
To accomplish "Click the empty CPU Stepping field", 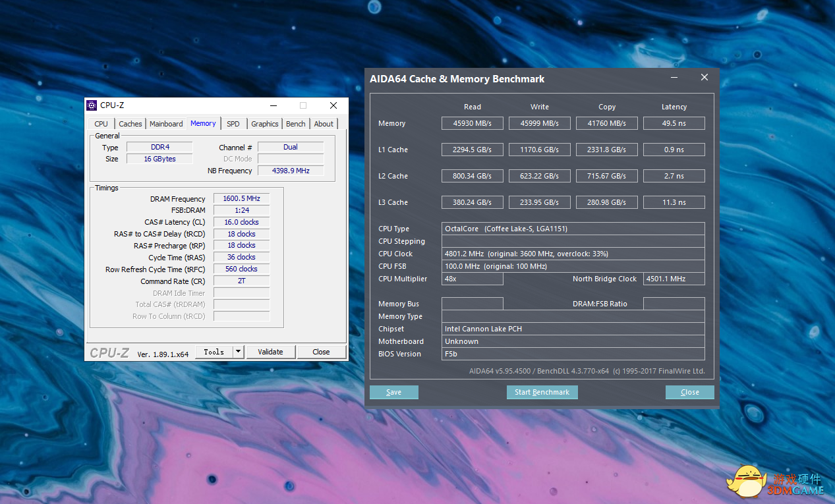I will point(573,241).
